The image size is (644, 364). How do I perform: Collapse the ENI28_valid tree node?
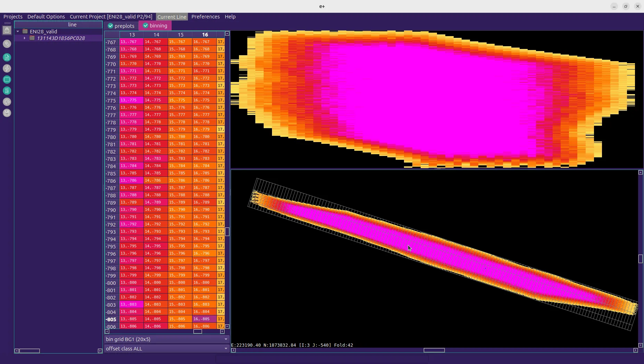coord(18,31)
